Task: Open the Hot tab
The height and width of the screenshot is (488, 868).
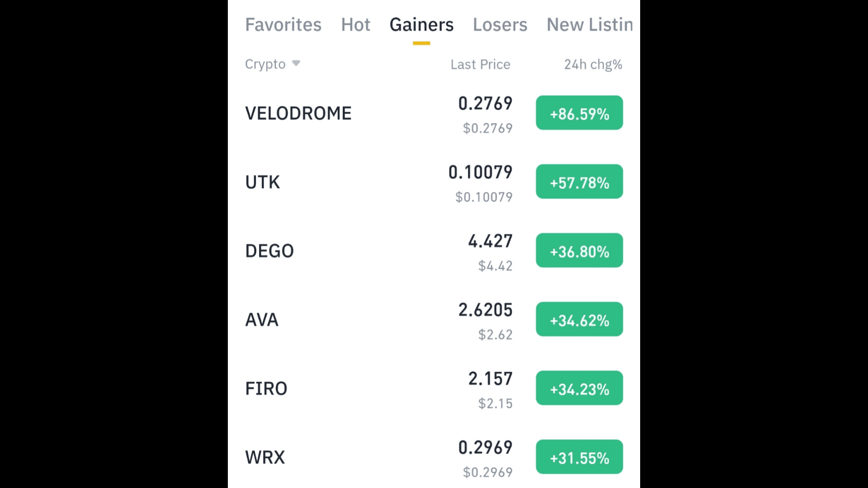Action: (x=356, y=25)
